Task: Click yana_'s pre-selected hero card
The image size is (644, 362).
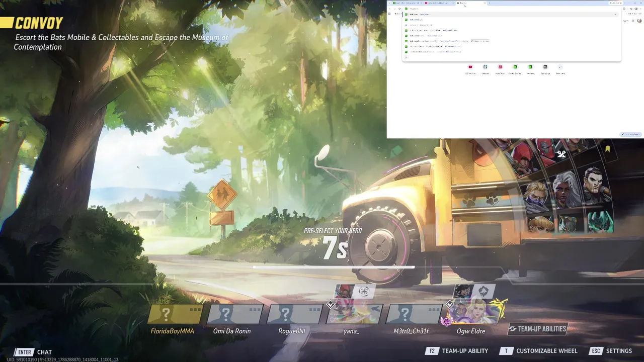Action: pyautogui.click(x=354, y=314)
